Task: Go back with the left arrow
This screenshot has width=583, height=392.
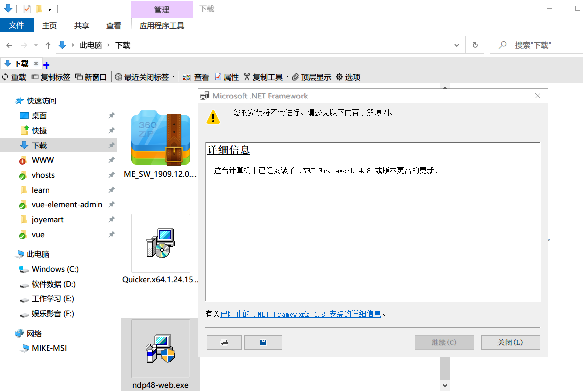Action: 10,45
